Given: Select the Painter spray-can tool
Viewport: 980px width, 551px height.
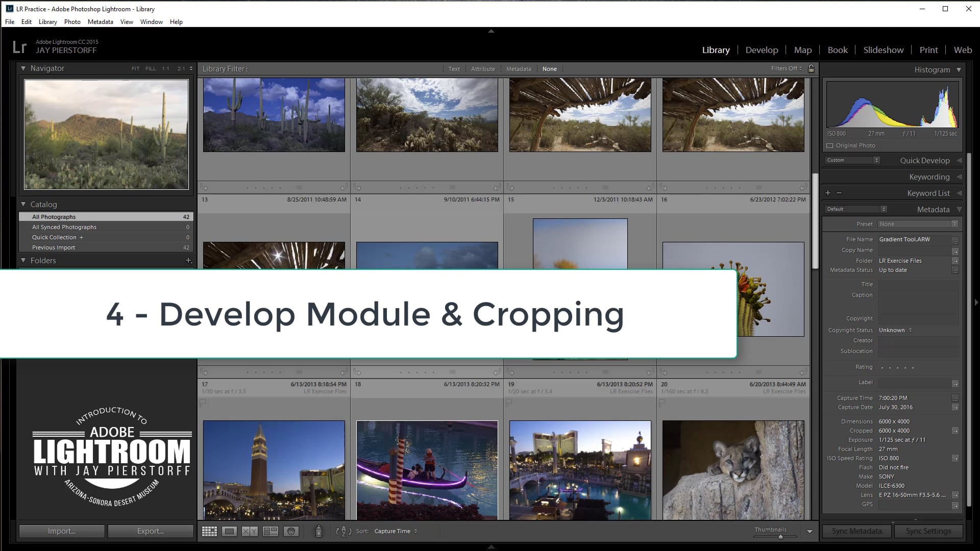Looking at the screenshot, I should point(318,531).
